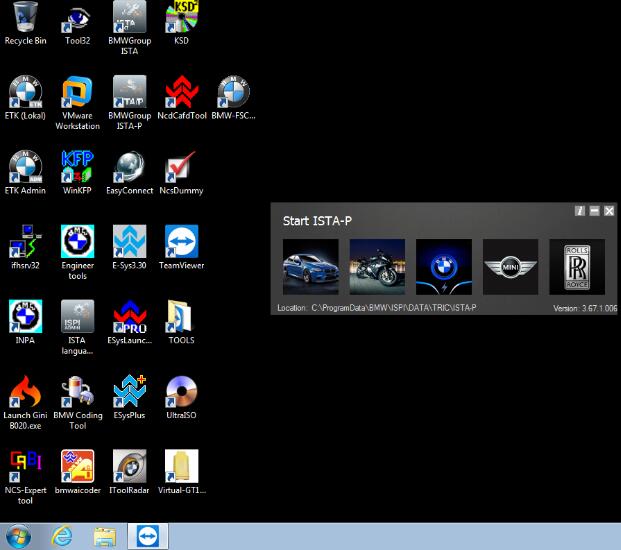The width and height of the screenshot is (621, 550).
Task: Open Windows Explorer from the taskbar
Action: 105,537
